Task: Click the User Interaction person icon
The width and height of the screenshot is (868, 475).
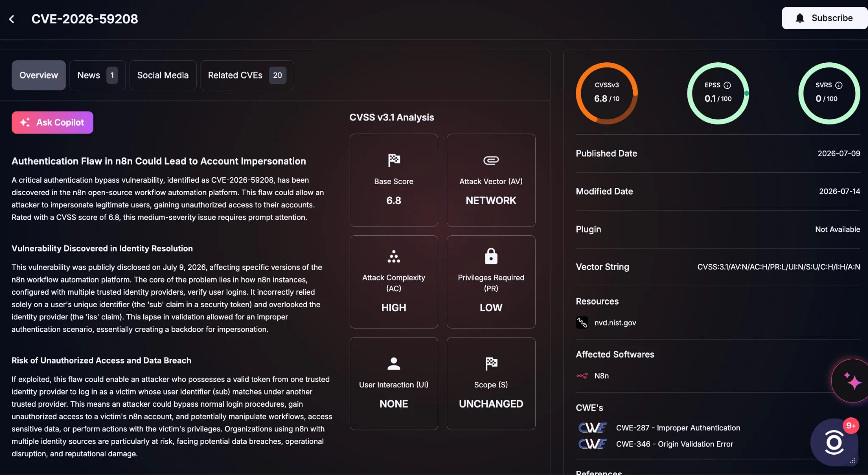Action: click(x=394, y=363)
